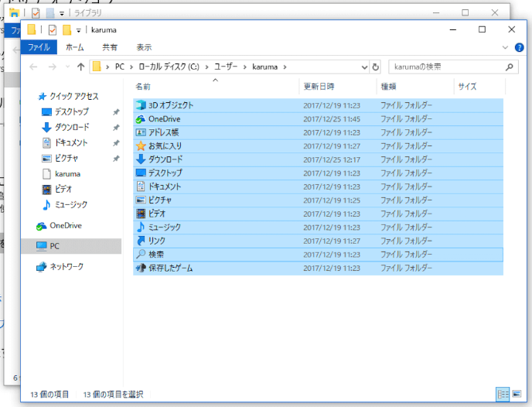The width and height of the screenshot is (532, 407).
Task: Go up one folder level arrow
Action: 80,67
